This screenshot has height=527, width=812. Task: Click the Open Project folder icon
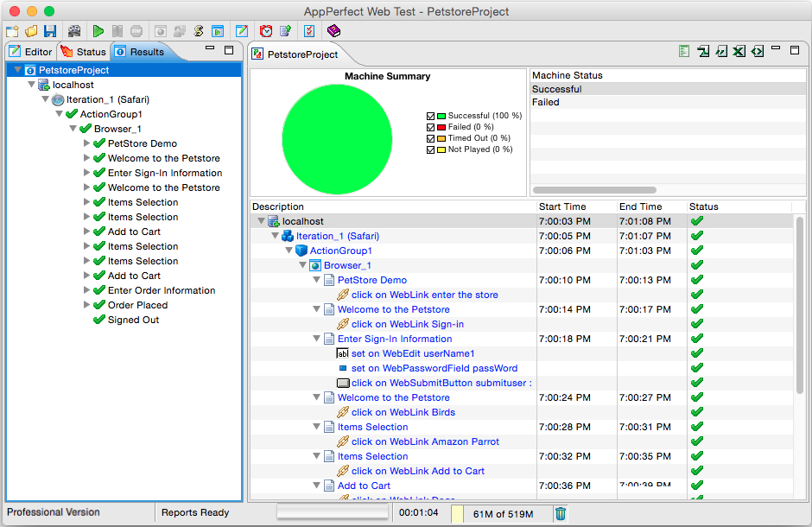coord(31,31)
